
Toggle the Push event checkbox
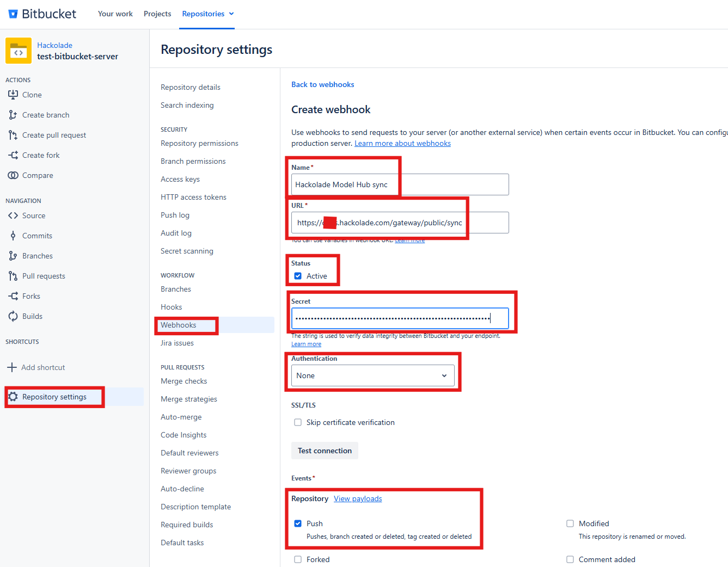point(298,523)
